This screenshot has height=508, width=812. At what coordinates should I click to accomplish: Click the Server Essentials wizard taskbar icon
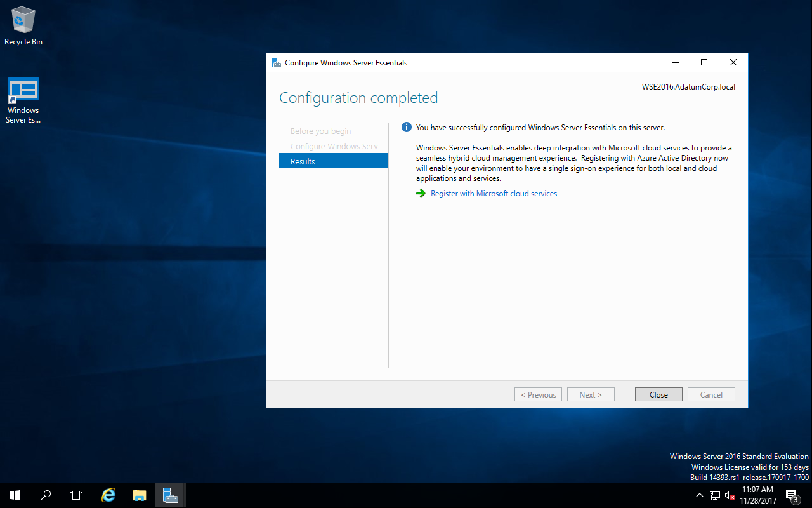170,495
